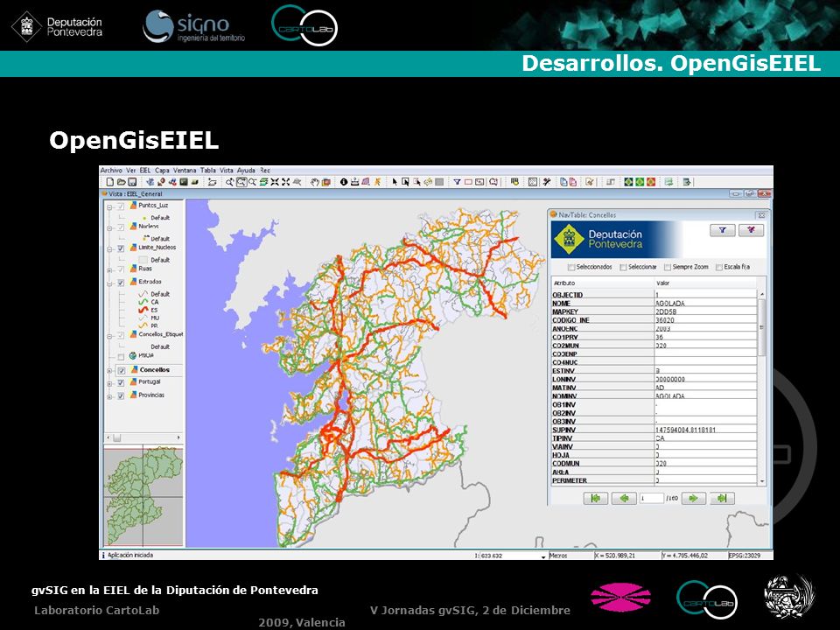Click the NOME value AGOLADA cell
The width and height of the screenshot is (840, 630).
[x=705, y=304]
